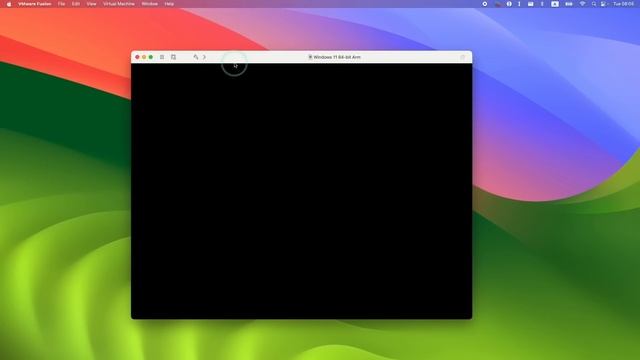The height and width of the screenshot is (360, 640).
Task: Click the forward chevron in VM toolbar
Action: tap(204, 57)
